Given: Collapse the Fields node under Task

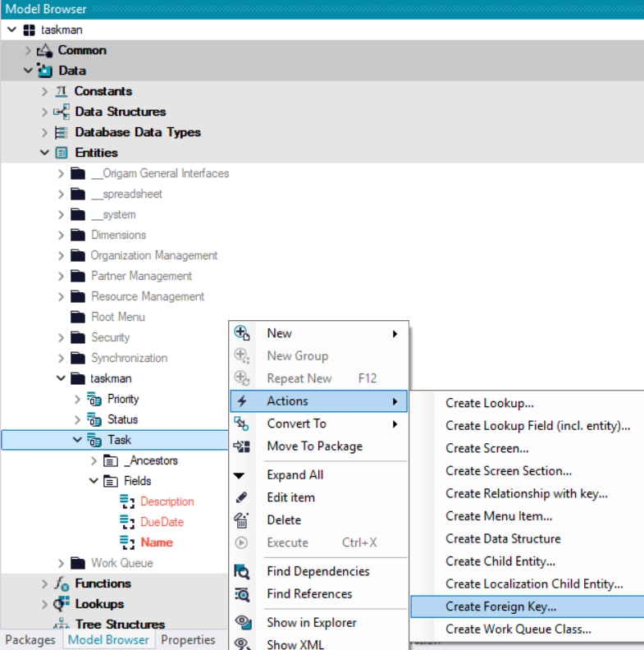Looking at the screenshot, I should 94,481.
